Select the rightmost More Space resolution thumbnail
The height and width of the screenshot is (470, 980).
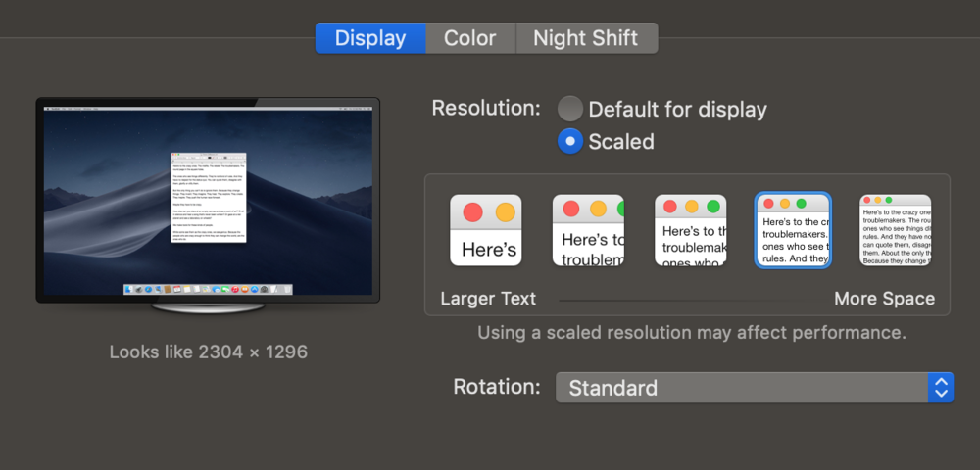tap(895, 230)
